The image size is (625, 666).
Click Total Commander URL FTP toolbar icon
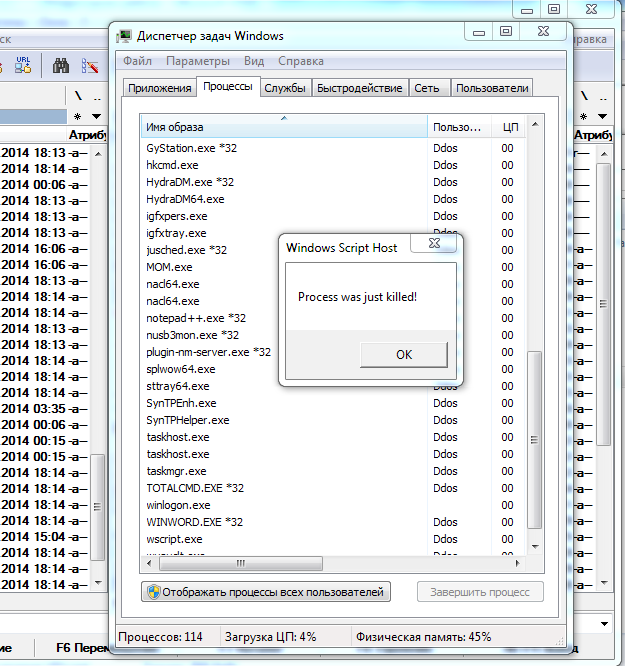pyautogui.click(x=23, y=65)
